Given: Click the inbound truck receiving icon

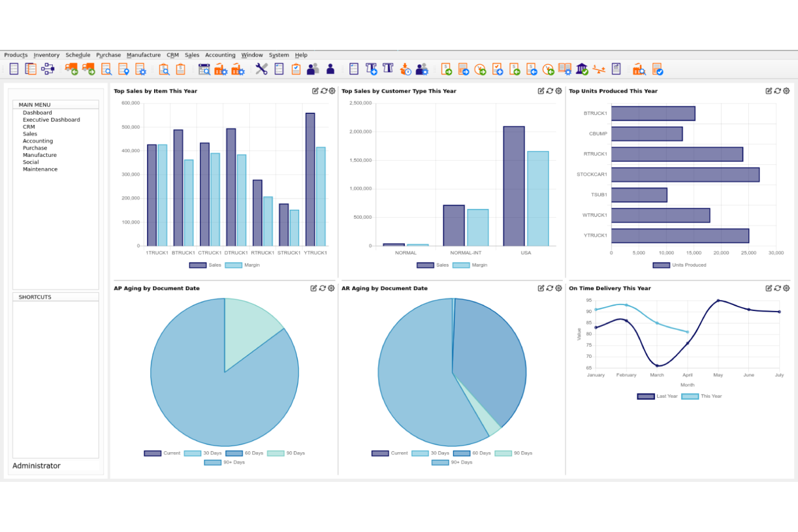Looking at the screenshot, I should point(72,69).
